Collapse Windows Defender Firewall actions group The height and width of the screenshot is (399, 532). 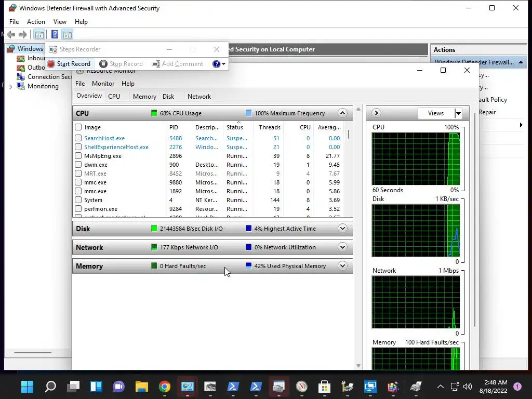click(521, 62)
